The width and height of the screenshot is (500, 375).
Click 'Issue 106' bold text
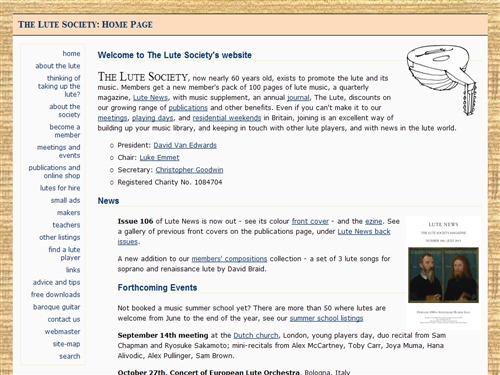135,221
